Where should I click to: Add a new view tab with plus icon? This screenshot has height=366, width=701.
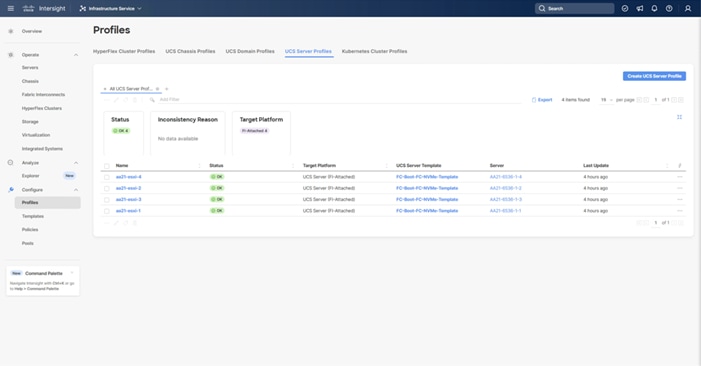[x=167, y=89]
